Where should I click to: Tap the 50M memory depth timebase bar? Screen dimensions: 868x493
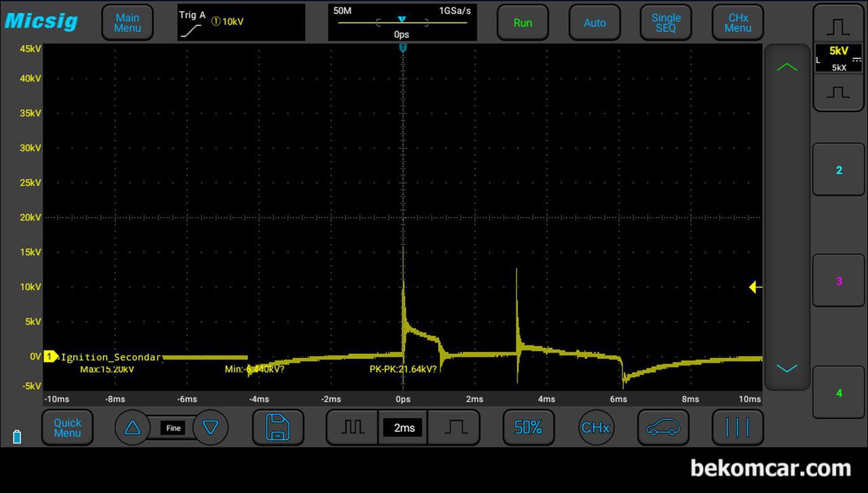[x=402, y=22]
